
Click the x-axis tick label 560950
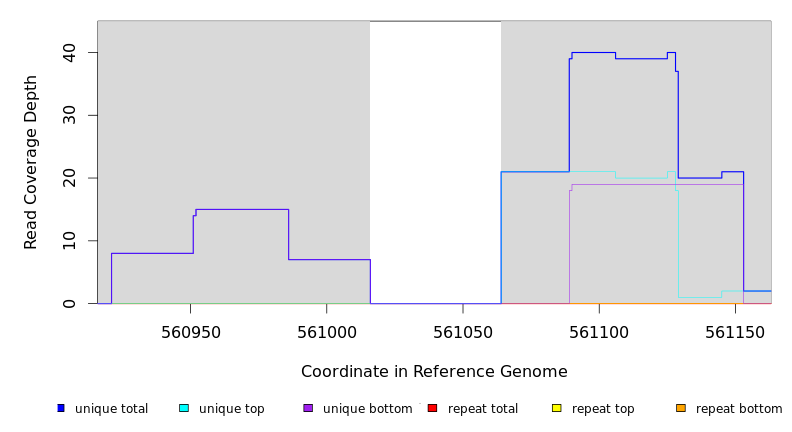click(191, 332)
